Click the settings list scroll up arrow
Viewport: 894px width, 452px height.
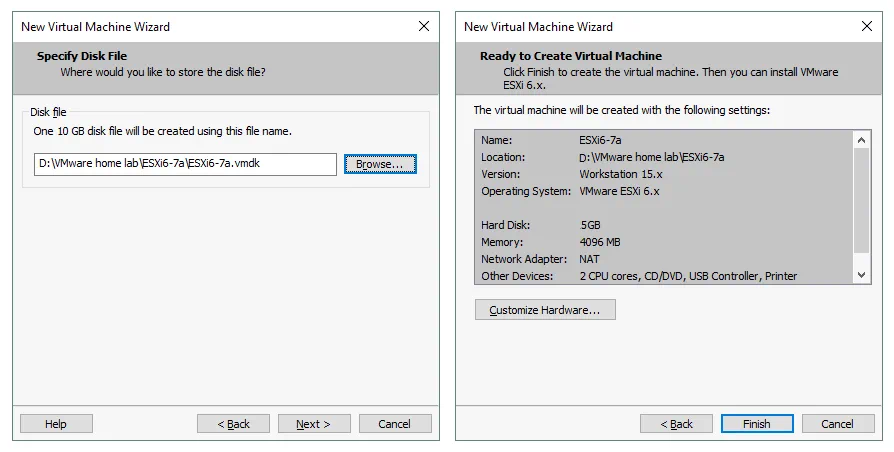point(862,140)
